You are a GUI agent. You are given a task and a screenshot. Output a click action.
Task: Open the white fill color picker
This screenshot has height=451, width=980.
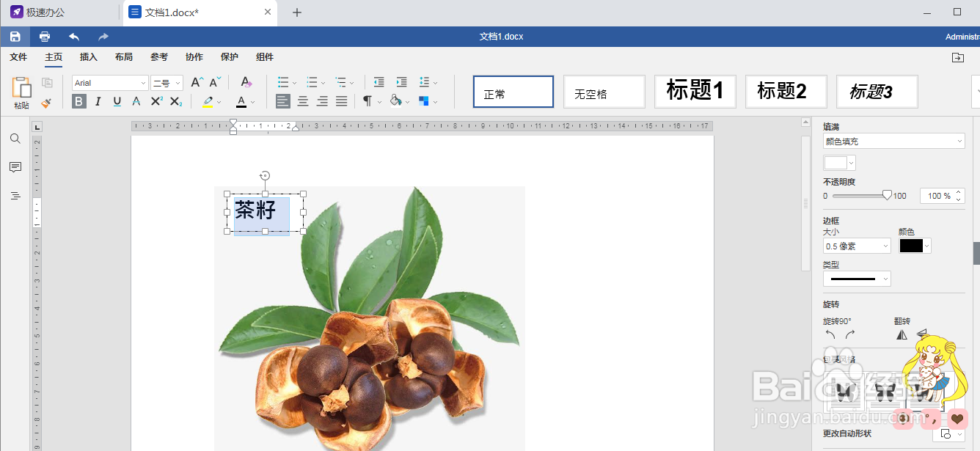click(840, 163)
